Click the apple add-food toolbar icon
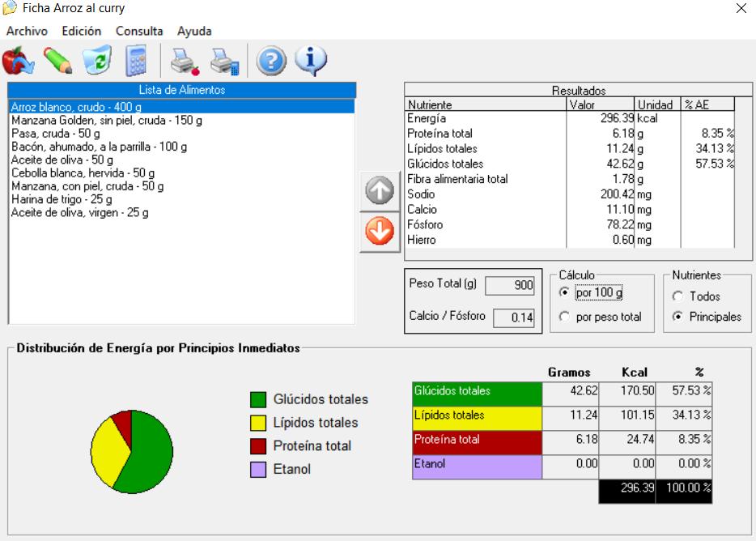 (x=18, y=61)
